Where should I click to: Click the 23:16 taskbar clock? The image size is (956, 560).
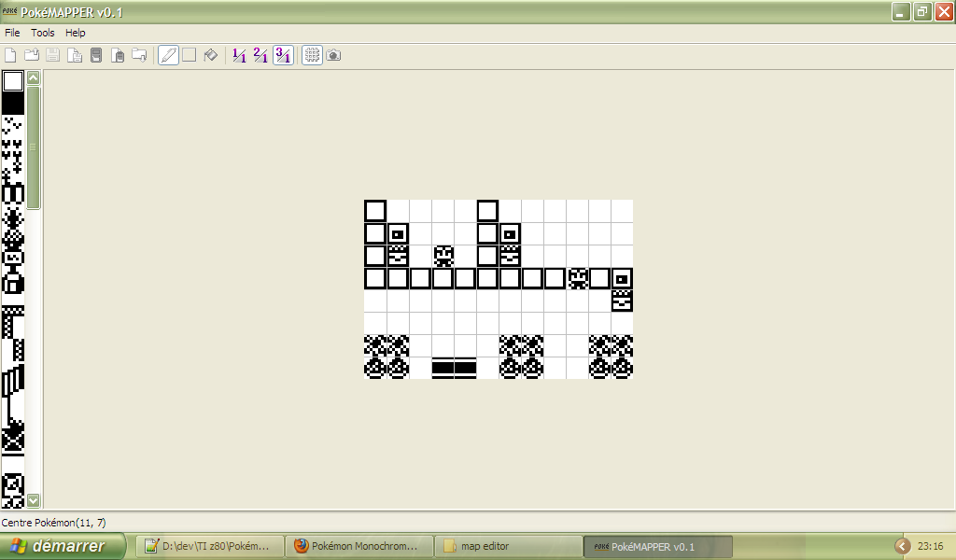click(931, 547)
